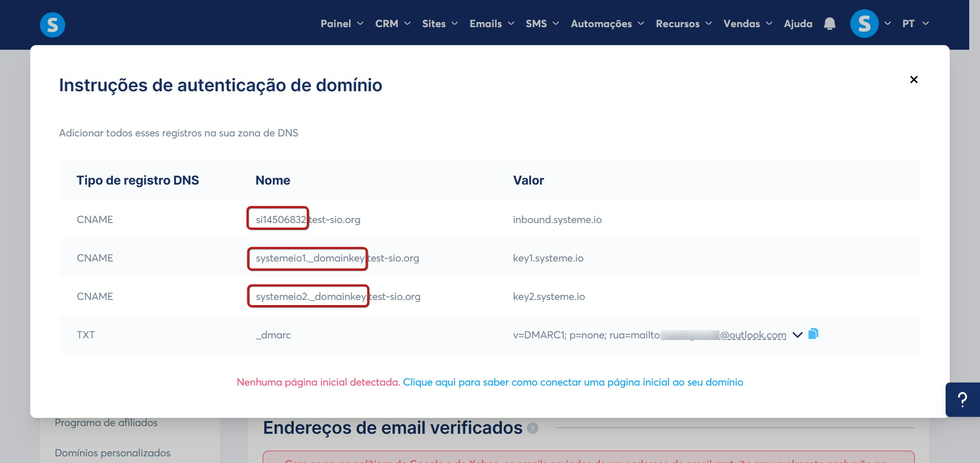This screenshot has width=980, height=463.
Task: Open the Vendas dropdown menu
Action: [748, 24]
